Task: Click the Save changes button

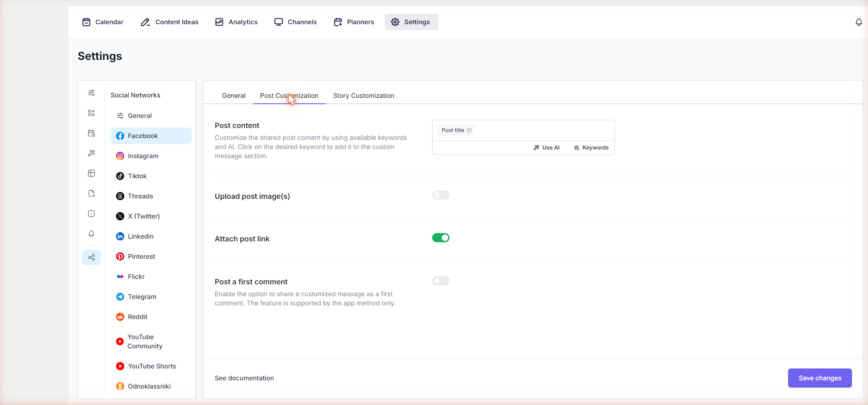Action: [820, 378]
